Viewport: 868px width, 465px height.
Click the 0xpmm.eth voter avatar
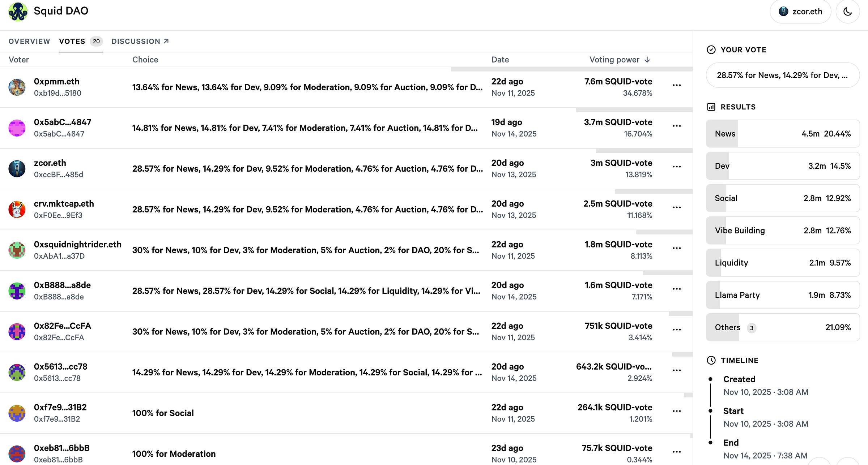17,87
